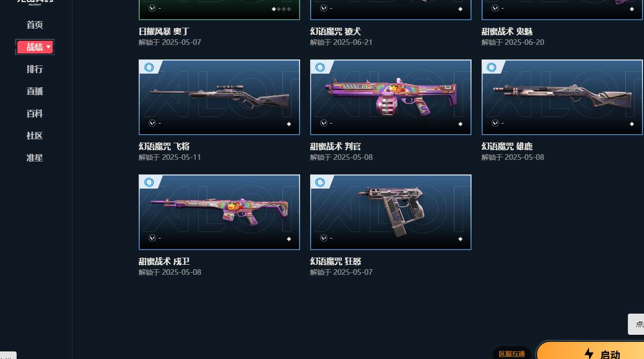Select 百科 in the sidebar
644x359 pixels.
click(x=35, y=113)
